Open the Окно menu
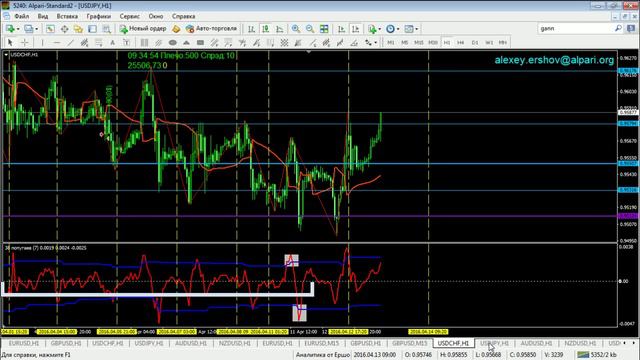 point(156,16)
